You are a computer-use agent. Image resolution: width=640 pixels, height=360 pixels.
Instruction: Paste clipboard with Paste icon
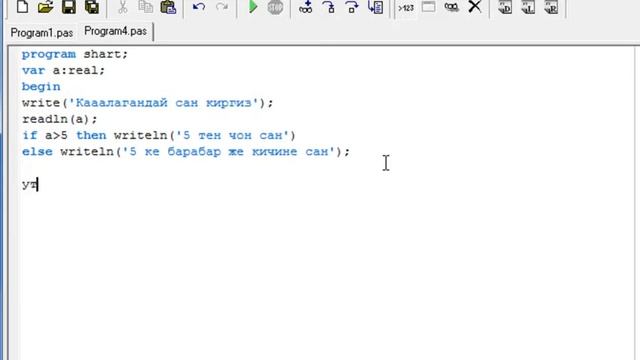pos(168,7)
